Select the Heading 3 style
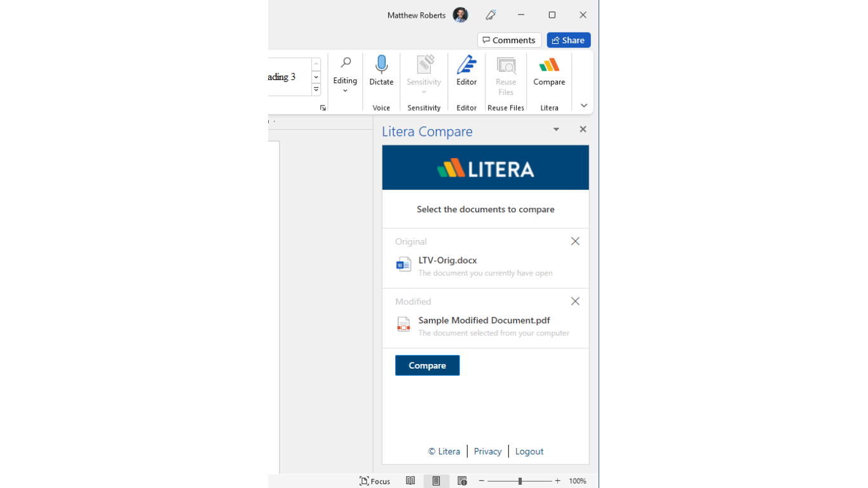This screenshot has width=868, height=488. pos(289,77)
